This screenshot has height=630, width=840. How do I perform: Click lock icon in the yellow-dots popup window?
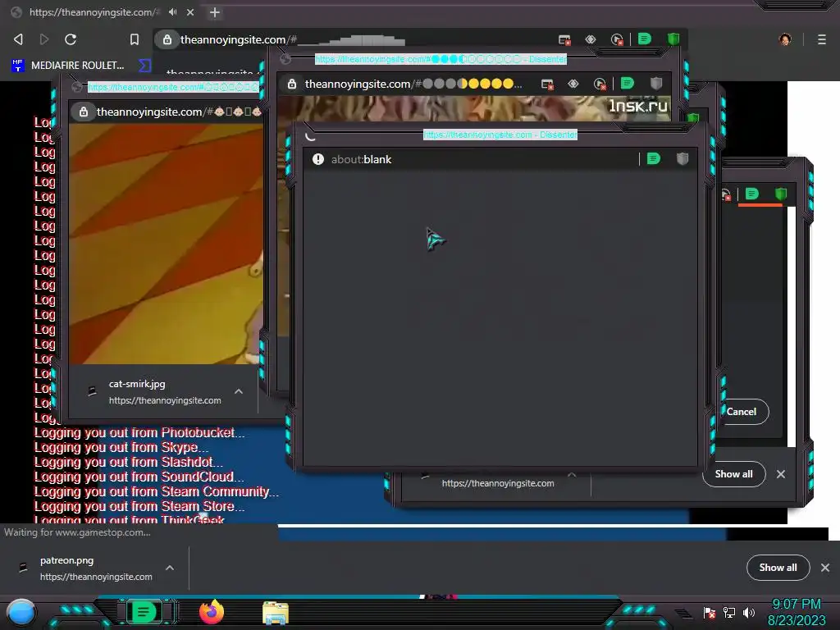pyautogui.click(x=292, y=84)
